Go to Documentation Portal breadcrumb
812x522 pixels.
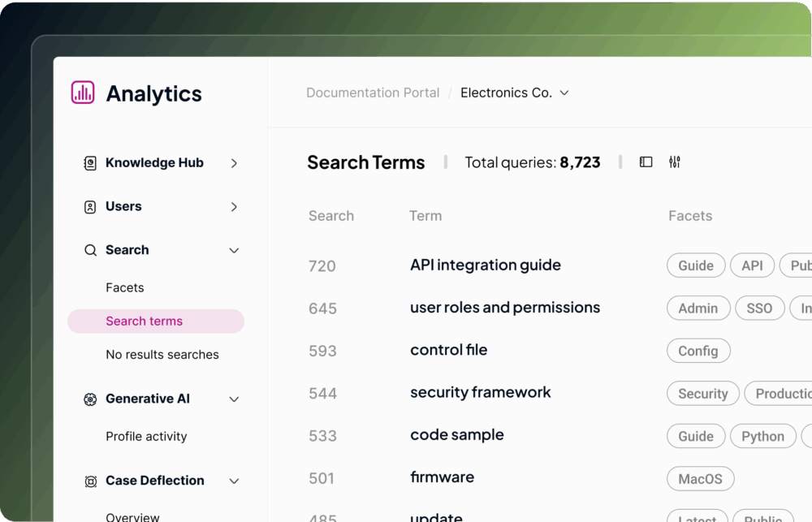click(x=373, y=93)
